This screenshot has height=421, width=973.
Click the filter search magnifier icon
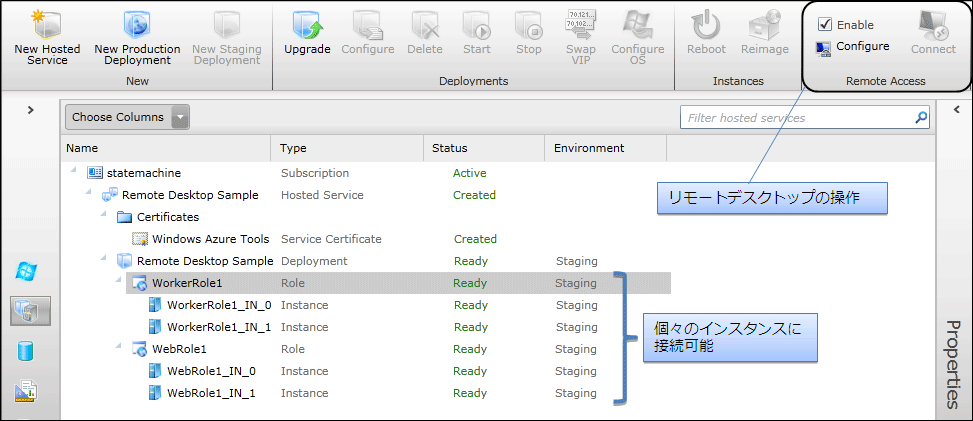[x=921, y=117]
